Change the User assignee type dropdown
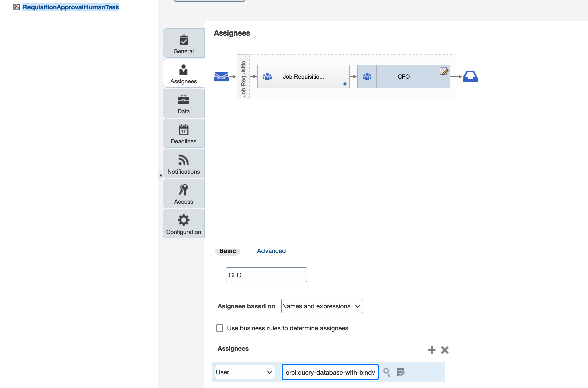Viewport: 588px width, 388px height. pos(244,372)
